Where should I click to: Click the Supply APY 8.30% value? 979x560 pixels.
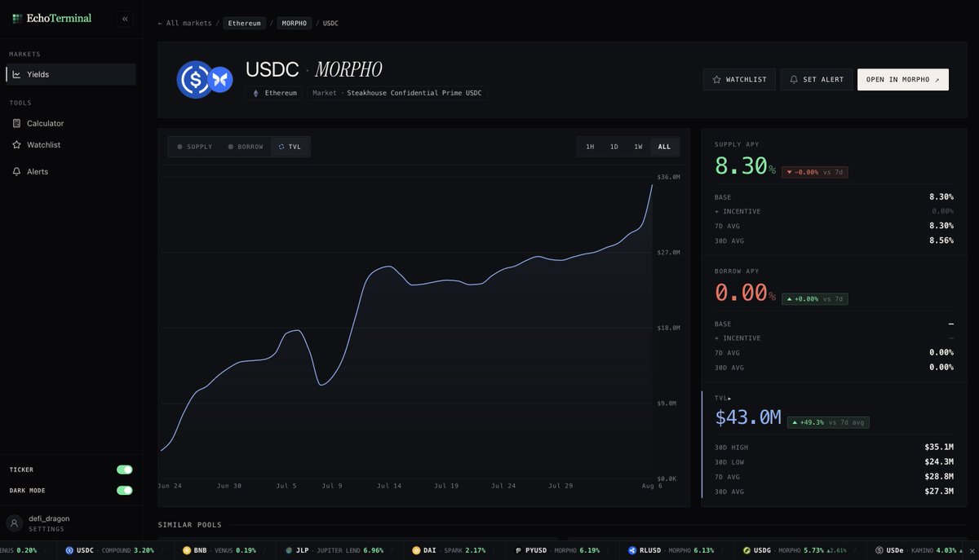(x=745, y=166)
